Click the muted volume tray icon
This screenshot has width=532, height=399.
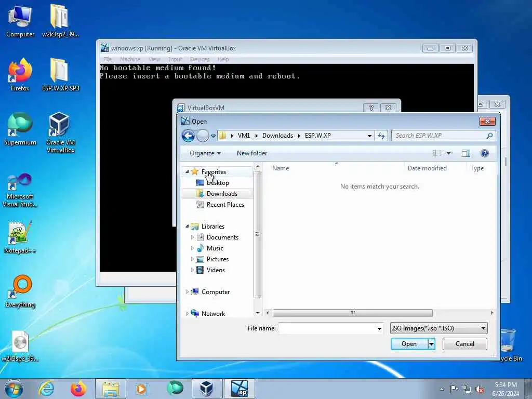click(480, 389)
